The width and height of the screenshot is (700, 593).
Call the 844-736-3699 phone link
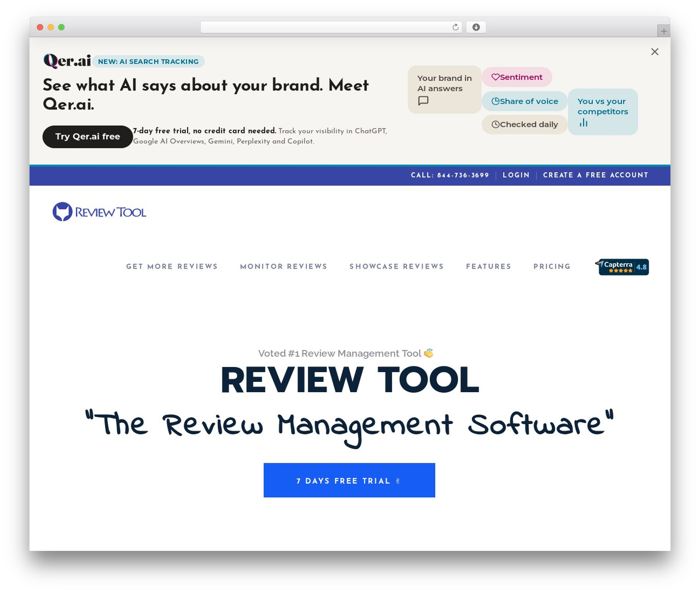click(x=450, y=175)
